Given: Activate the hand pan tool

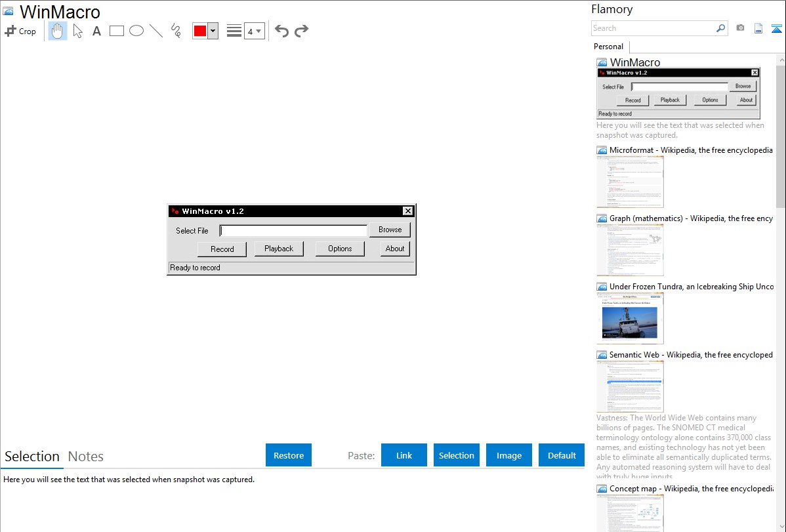Looking at the screenshot, I should click(58, 31).
